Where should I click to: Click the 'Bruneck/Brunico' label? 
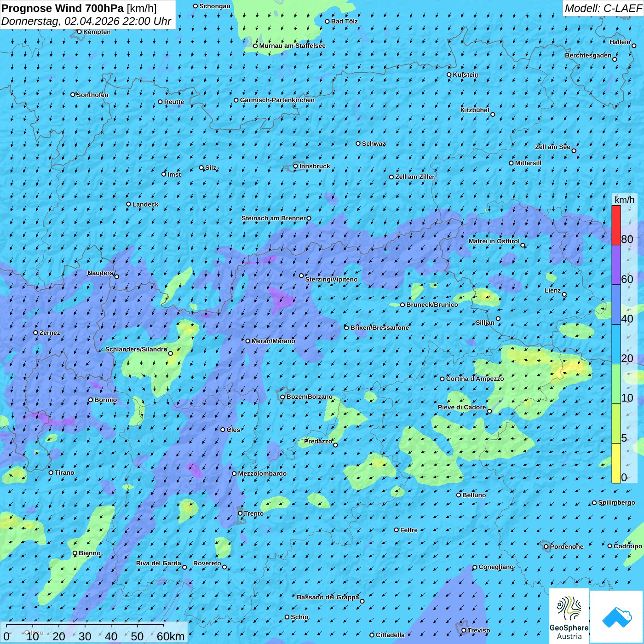coord(432,305)
